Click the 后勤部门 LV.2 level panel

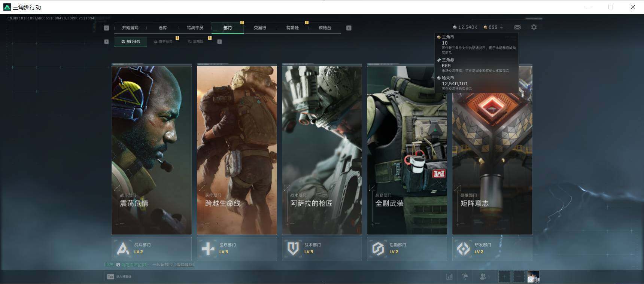(407, 248)
